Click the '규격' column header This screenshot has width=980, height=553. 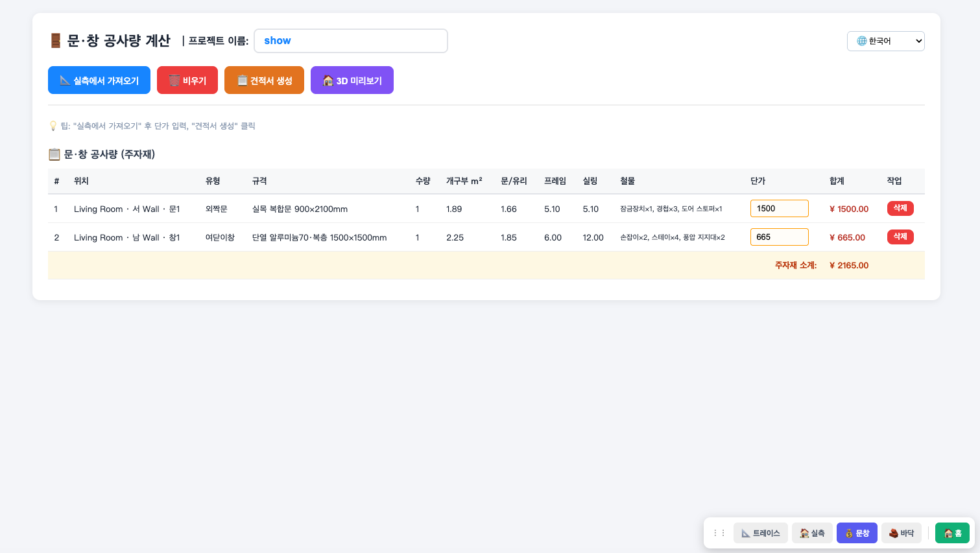coord(259,181)
